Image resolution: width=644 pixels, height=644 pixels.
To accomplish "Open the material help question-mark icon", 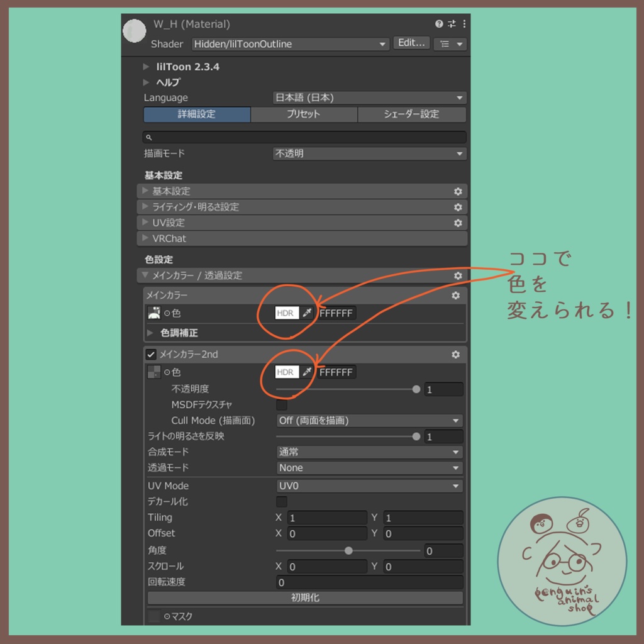I will pyautogui.click(x=439, y=24).
